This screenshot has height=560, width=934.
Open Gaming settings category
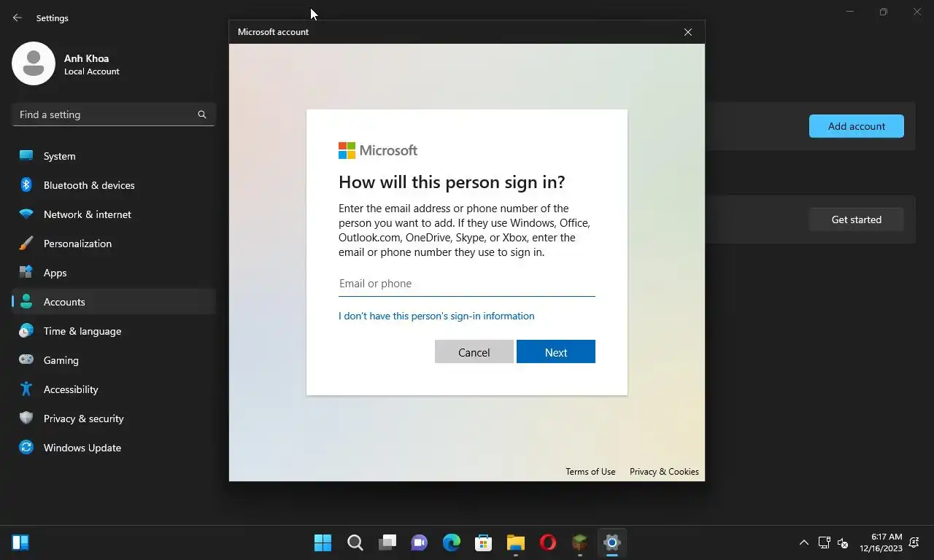pyautogui.click(x=114, y=360)
